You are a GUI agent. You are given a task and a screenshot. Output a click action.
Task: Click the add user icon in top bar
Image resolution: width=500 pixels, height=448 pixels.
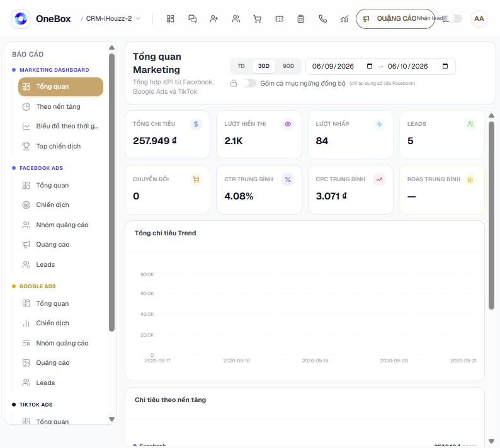[214, 19]
